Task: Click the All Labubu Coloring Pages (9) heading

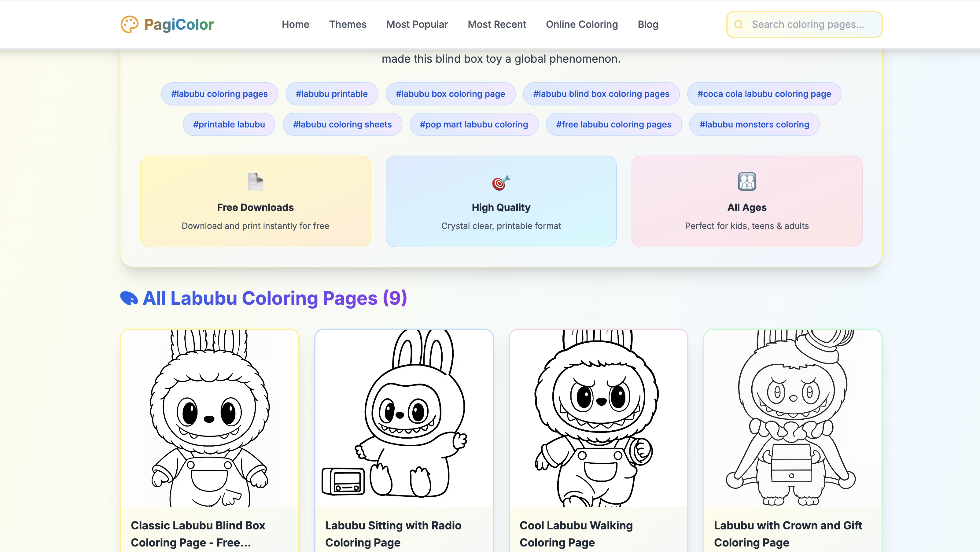Action: pos(275,298)
